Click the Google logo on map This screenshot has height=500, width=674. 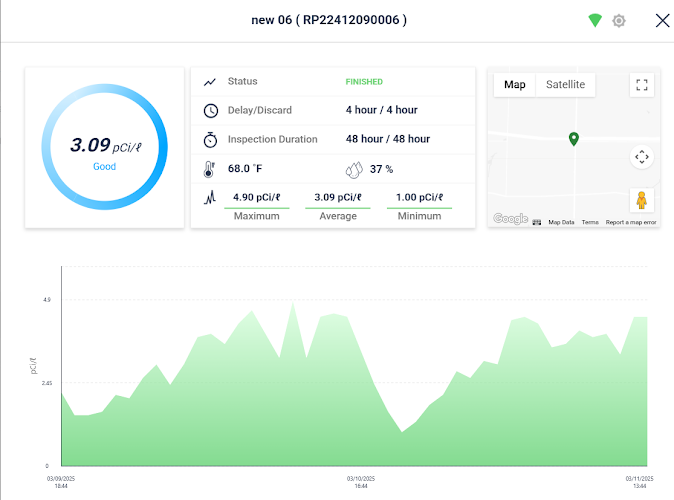[510, 219]
